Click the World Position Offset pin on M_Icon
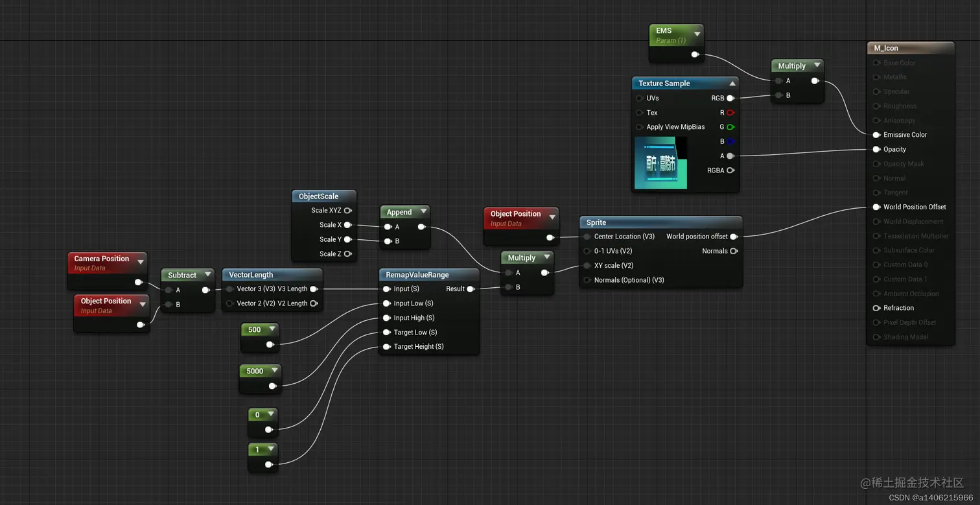This screenshot has height=505, width=980. (876, 207)
